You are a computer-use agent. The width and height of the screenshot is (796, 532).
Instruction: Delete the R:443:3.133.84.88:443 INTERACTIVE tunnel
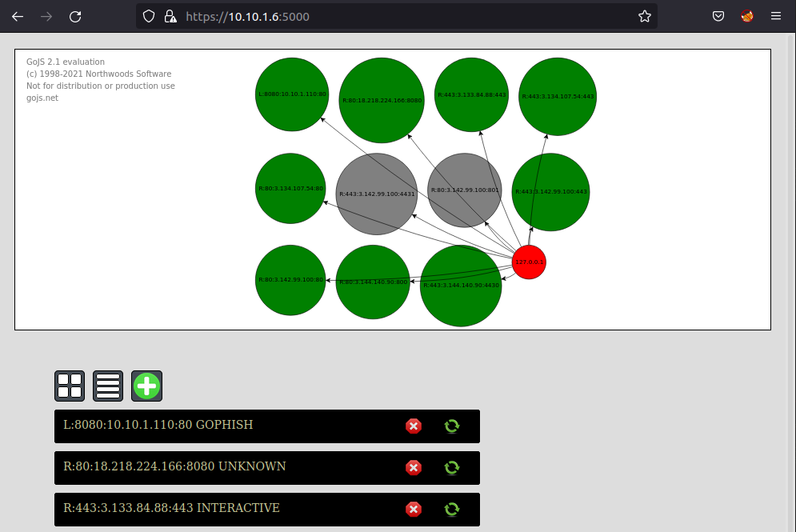414,509
